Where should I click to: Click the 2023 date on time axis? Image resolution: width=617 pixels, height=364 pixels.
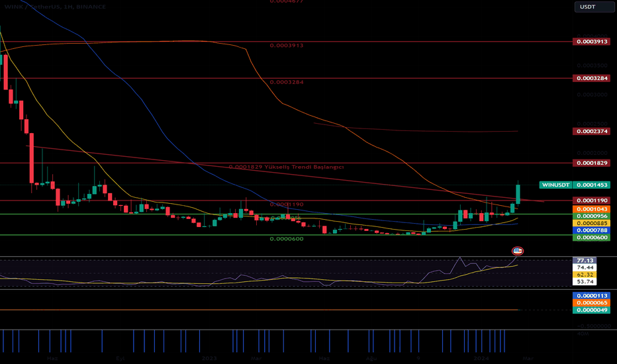pos(209,358)
